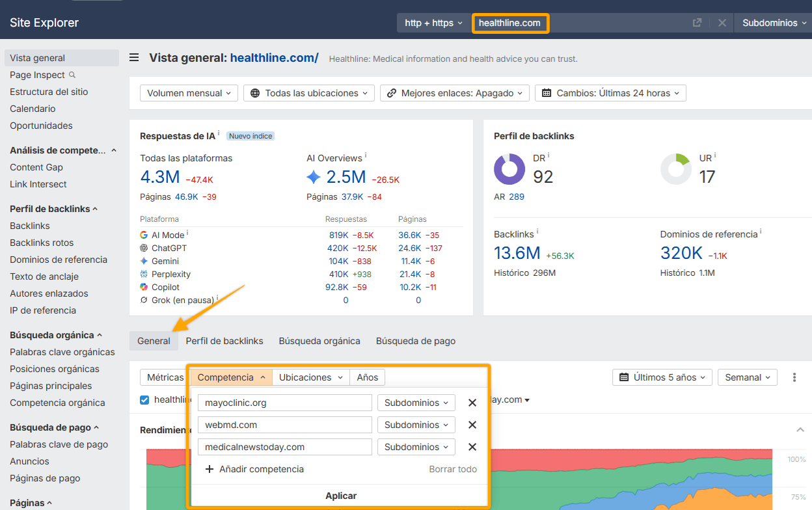Switch to the Búsqueda orgánica tab
This screenshot has height=510, width=812.
pos(319,341)
